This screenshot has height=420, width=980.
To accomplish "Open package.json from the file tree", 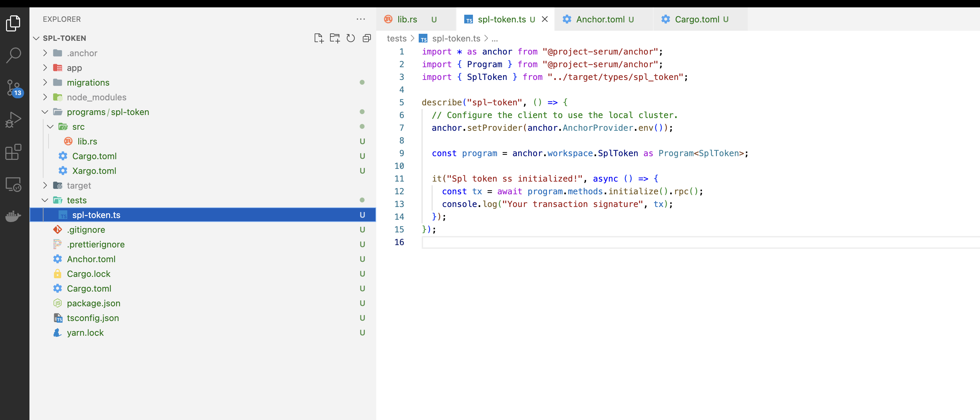I will (x=94, y=303).
